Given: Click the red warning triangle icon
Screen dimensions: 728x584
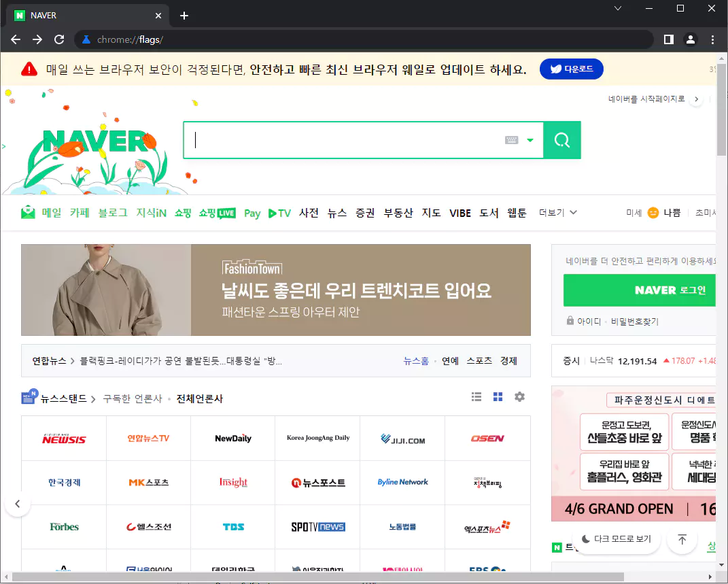Looking at the screenshot, I should 29,69.
